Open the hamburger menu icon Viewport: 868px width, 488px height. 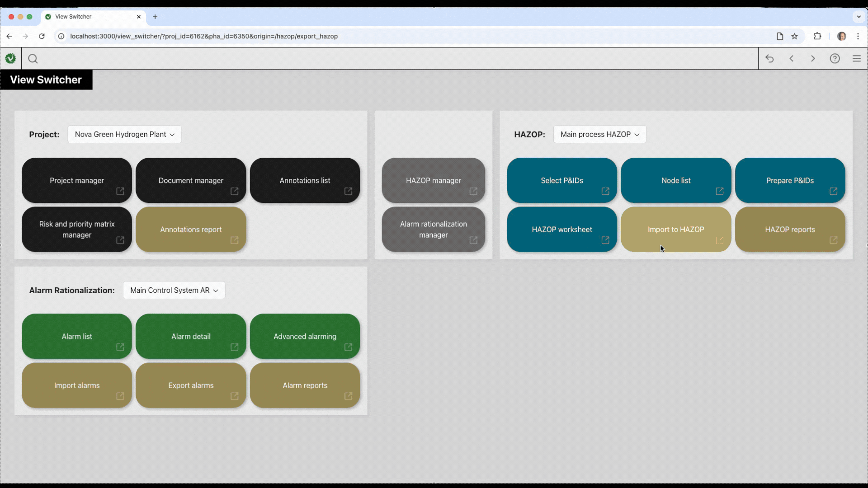coord(856,59)
